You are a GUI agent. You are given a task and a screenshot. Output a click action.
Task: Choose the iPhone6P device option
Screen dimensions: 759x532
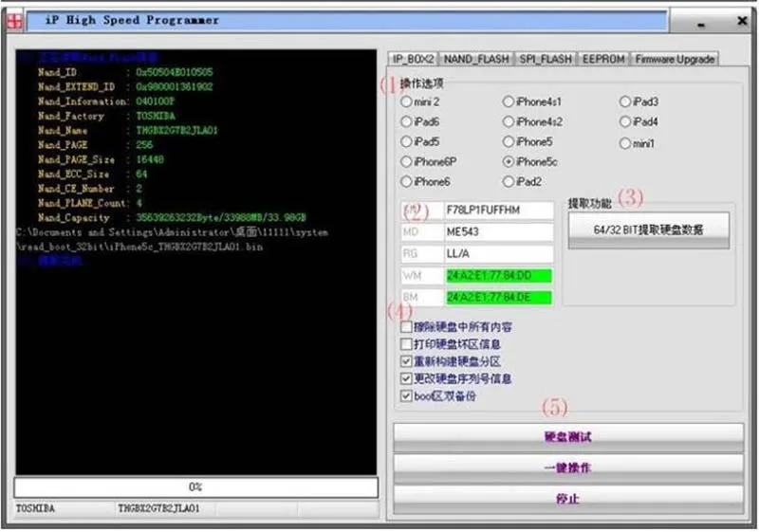tap(429, 162)
